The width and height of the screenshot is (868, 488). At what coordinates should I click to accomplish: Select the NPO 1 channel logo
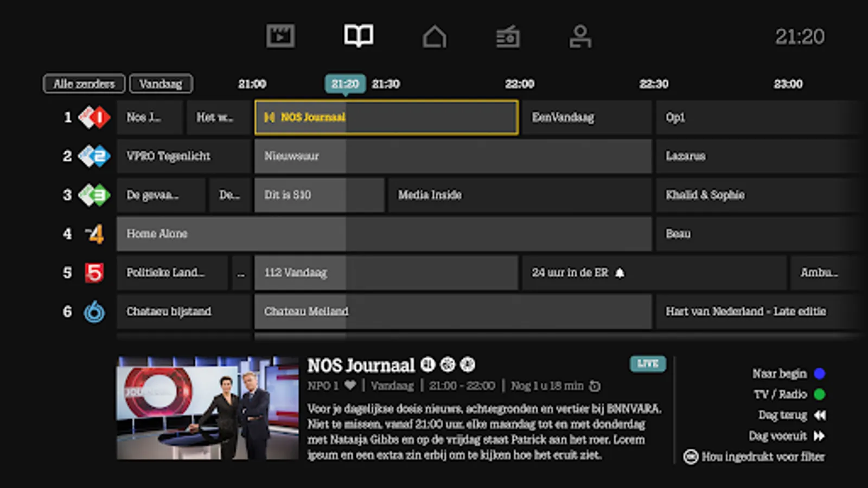[x=94, y=117]
